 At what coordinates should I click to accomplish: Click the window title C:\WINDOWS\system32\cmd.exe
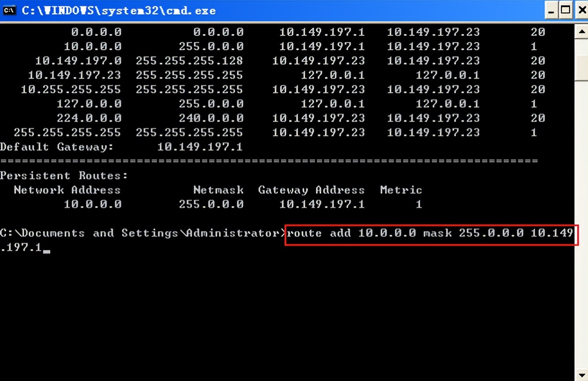click(119, 10)
